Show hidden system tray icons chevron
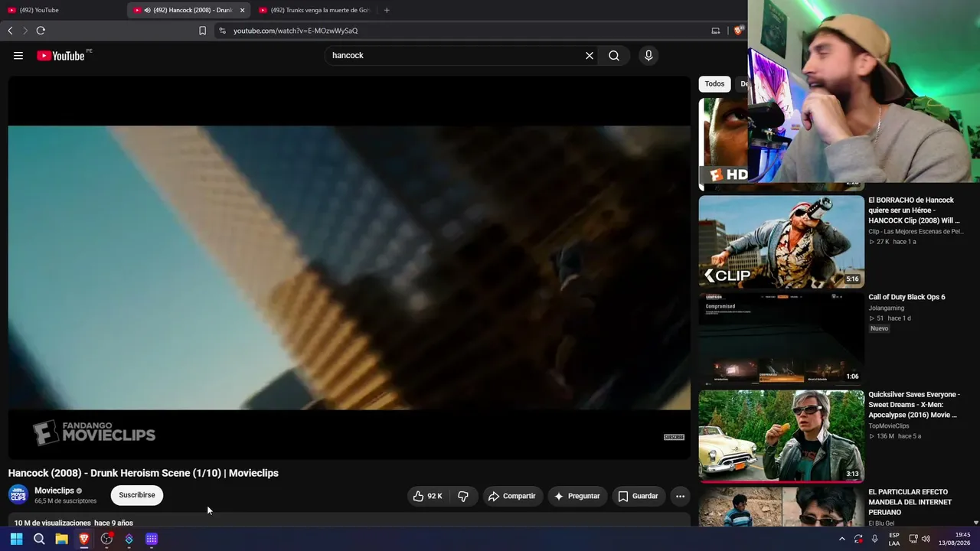The width and height of the screenshot is (980, 551). [x=841, y=539]
